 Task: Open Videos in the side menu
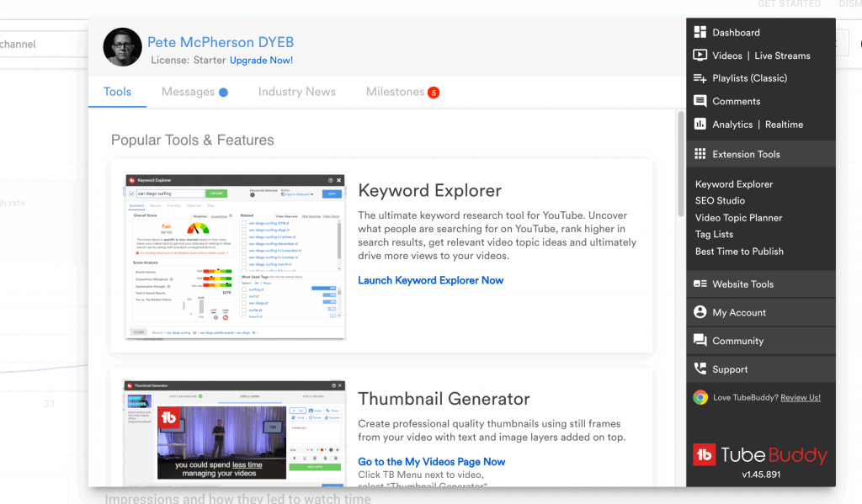[726, 56]
